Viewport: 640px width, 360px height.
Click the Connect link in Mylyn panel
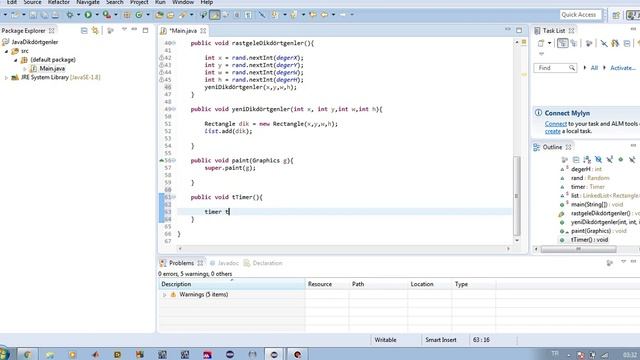(x=556, y=124)
